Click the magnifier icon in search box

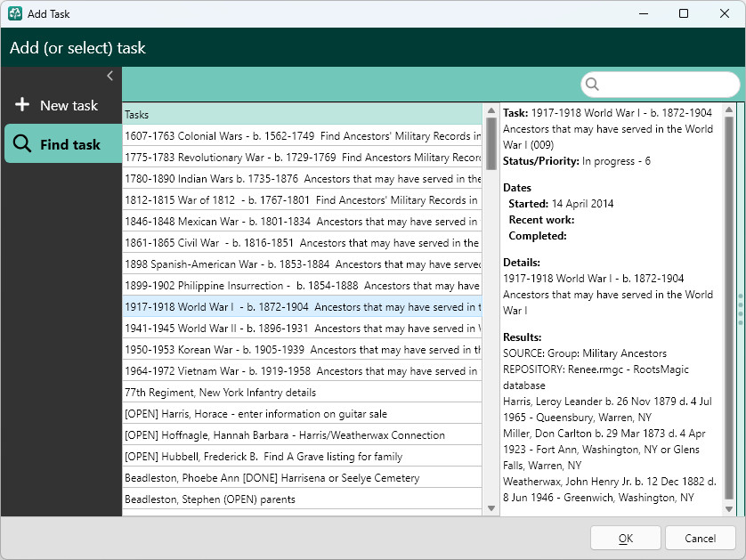pyautogui.click(x=592, y=85)
